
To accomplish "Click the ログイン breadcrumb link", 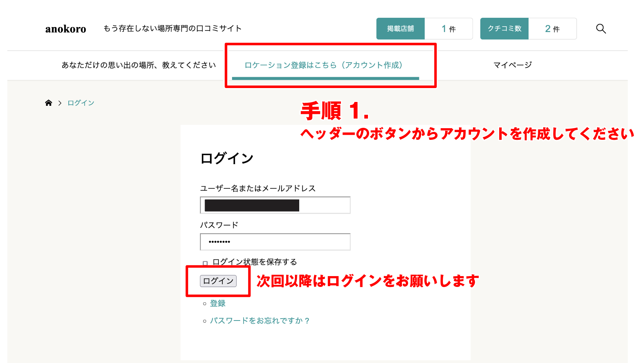I will pyautogui.click(x=81, y=103).
